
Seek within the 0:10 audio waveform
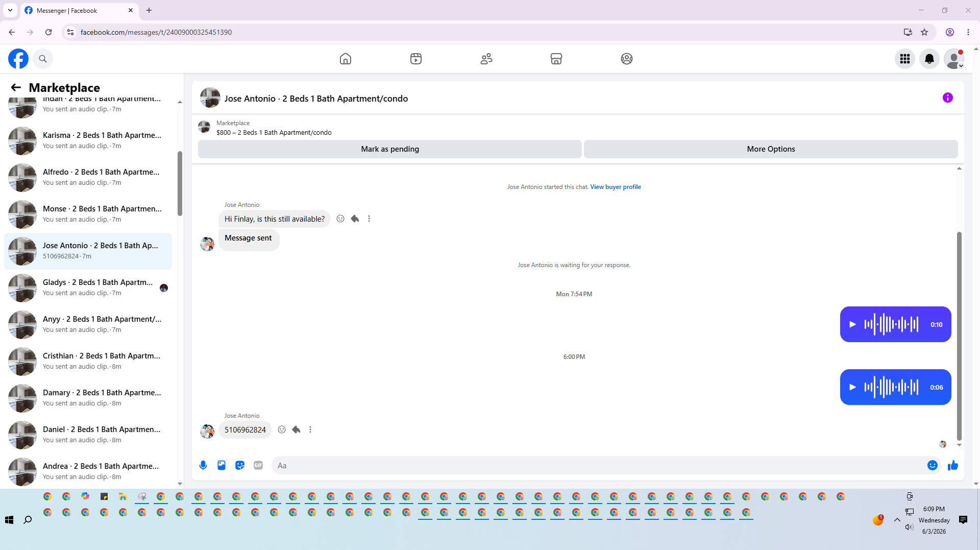pos(891,324)
